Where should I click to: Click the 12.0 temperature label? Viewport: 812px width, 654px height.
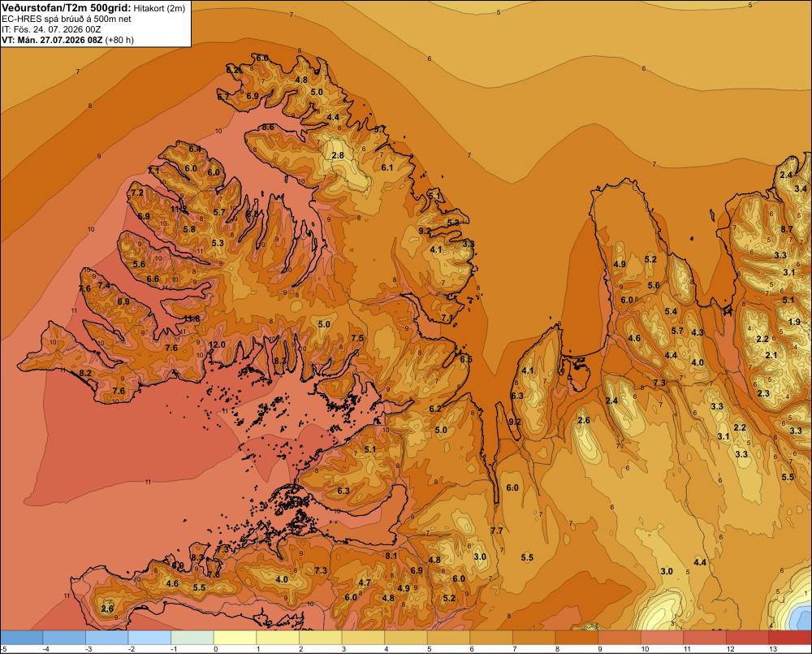[217, 344]
